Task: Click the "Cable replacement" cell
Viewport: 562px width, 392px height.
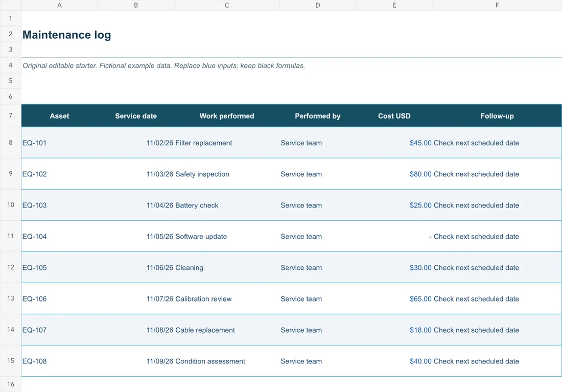Action: pyautogui.click(x=227, y=330)
